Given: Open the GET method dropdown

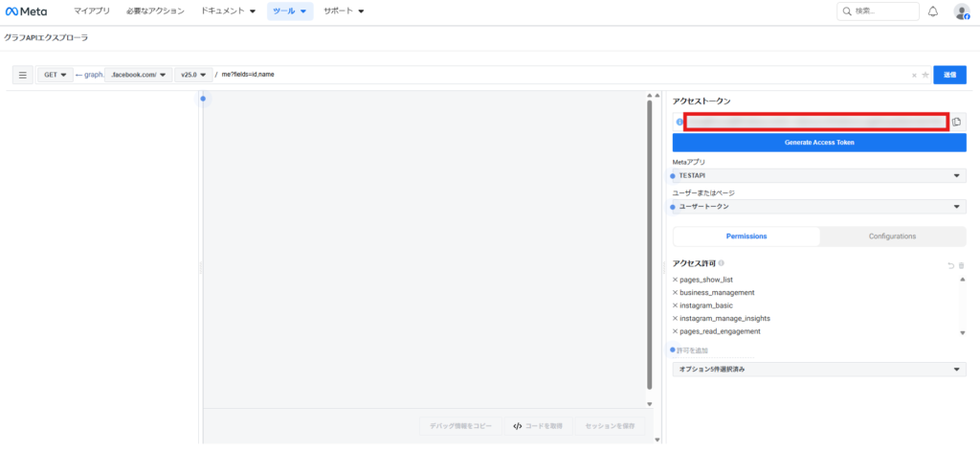Looking at the screenshot, I should [56, 75].
